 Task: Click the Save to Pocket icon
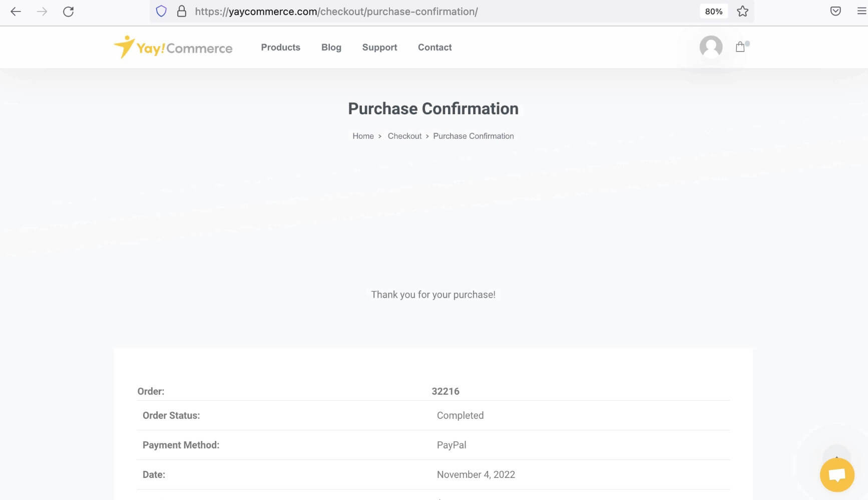click(835, 11)
